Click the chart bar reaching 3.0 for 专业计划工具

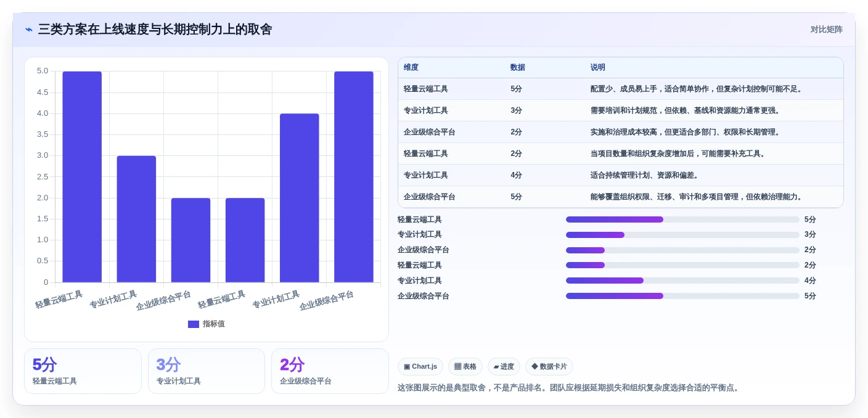tap(136, 219)
